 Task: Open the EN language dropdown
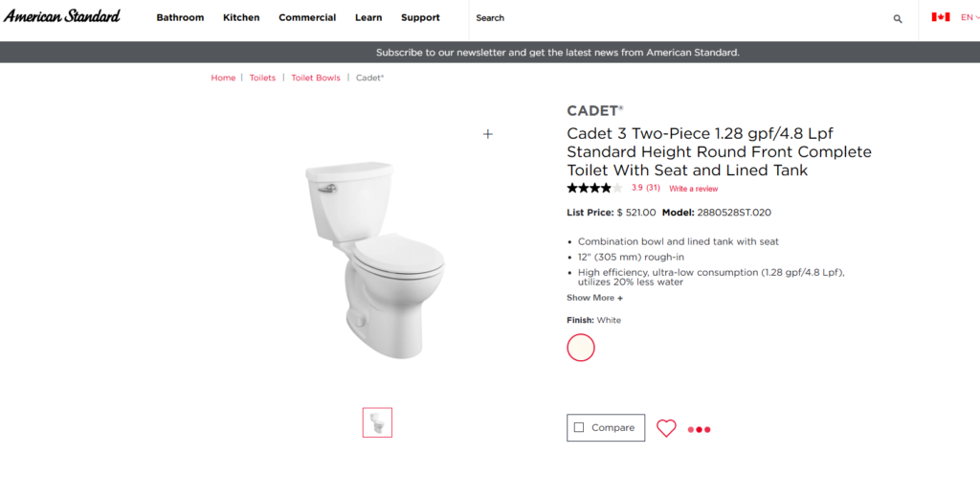969,17
